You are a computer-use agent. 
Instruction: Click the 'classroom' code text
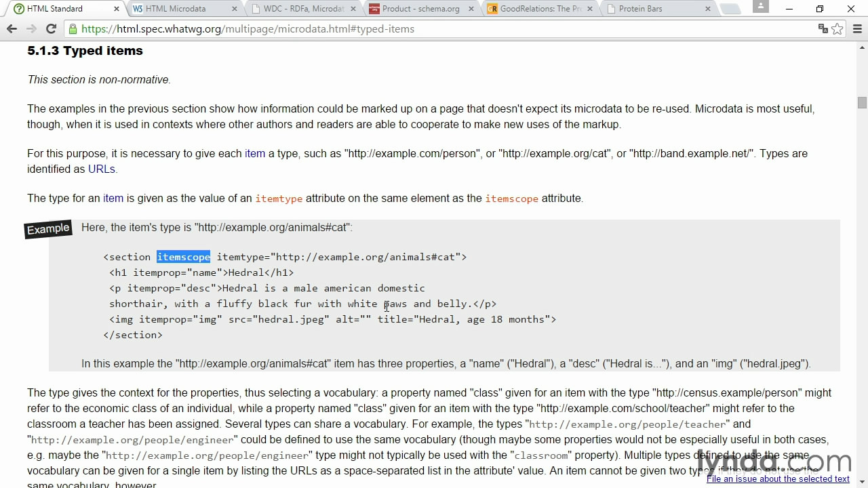click(x=541, y=455)
